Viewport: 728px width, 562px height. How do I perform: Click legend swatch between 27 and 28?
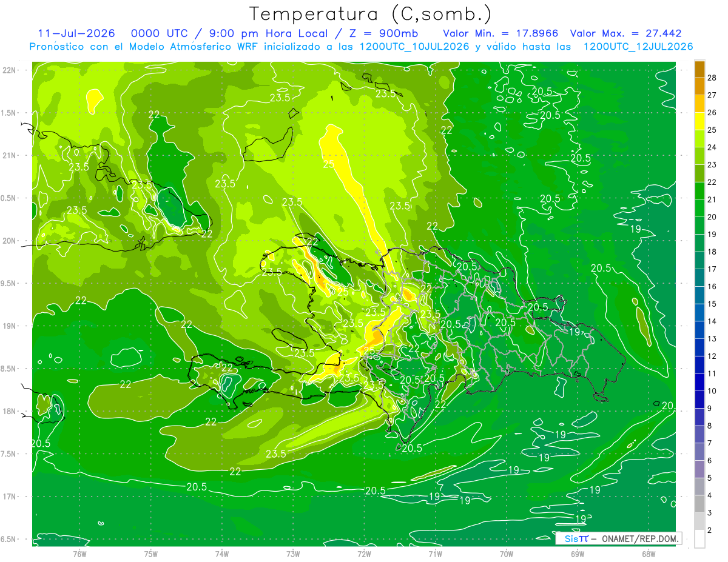pyautogui.click(x=699, y=86)
